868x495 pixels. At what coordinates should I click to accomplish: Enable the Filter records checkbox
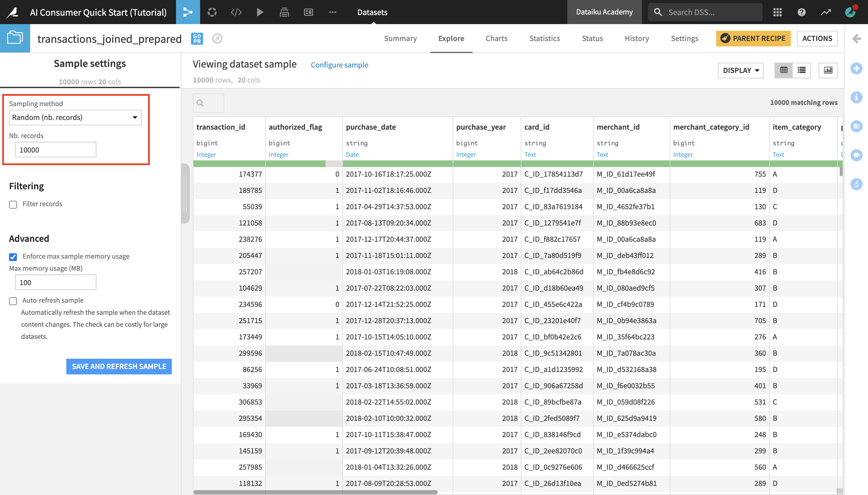pyautogui.click(x=13, y=204)
